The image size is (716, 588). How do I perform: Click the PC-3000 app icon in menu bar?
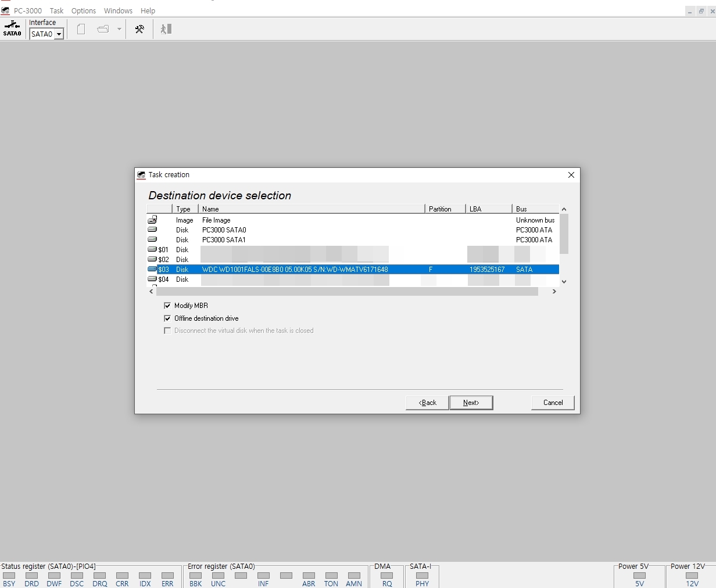coord(5,10)
